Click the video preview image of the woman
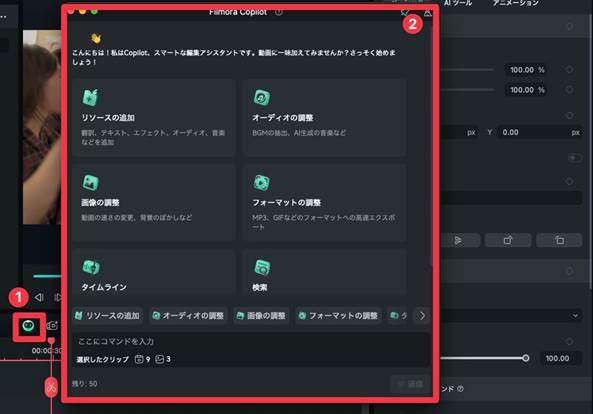 point(42,127)
